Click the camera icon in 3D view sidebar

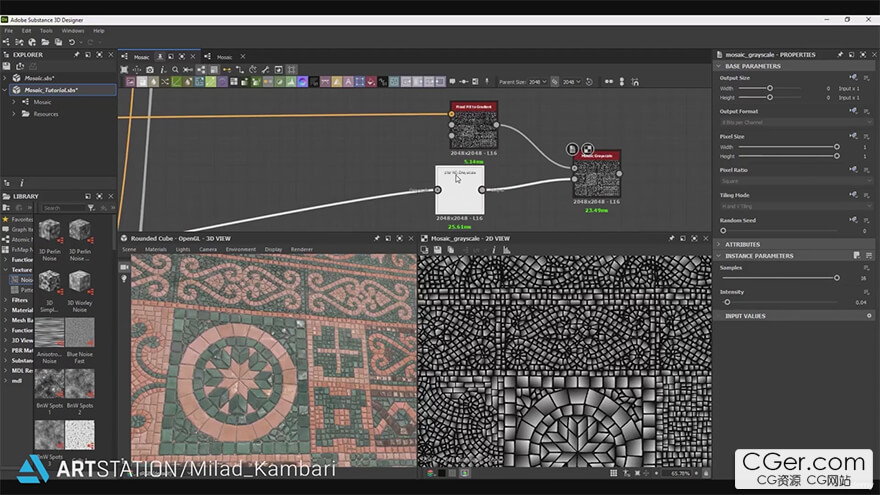pos(124,267)
